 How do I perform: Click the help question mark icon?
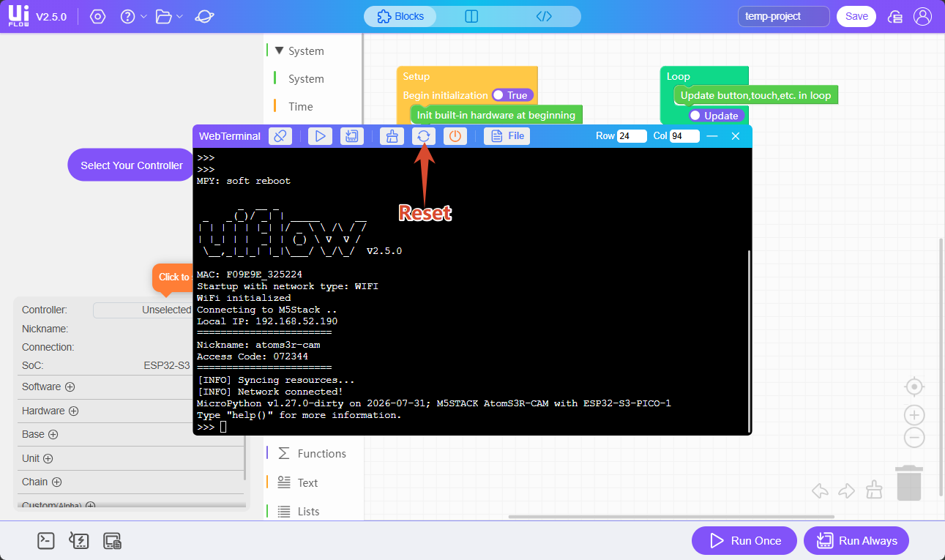click(x=127, y=17)
